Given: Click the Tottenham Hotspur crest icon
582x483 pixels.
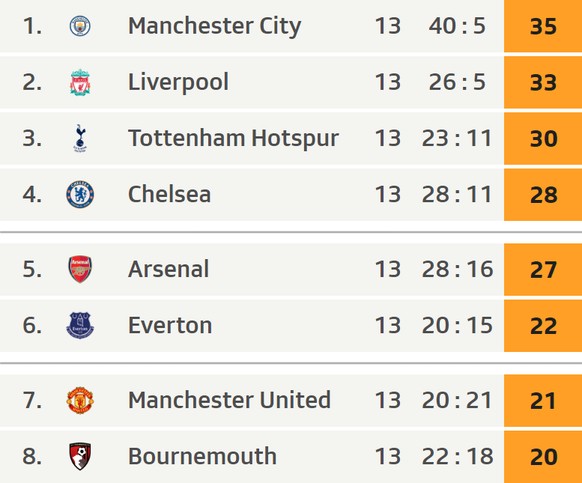Looking at the screenshot, I should [x=80, y=138].
